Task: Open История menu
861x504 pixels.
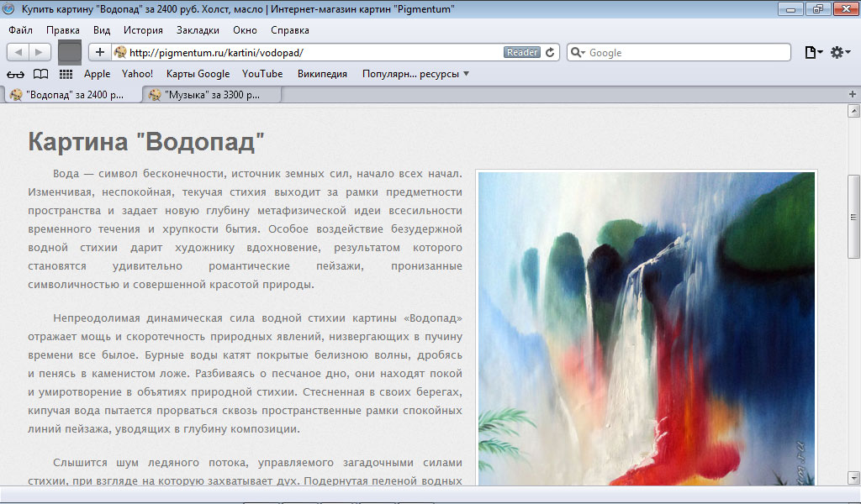Action: pyautogui.click(x=143, y=30)
